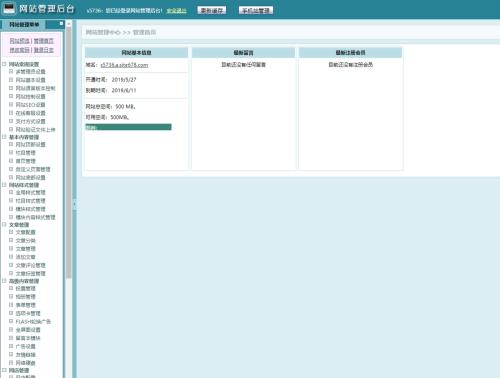Click the computer logo icon in header
The image size is (500, 378).
(9, 8)
